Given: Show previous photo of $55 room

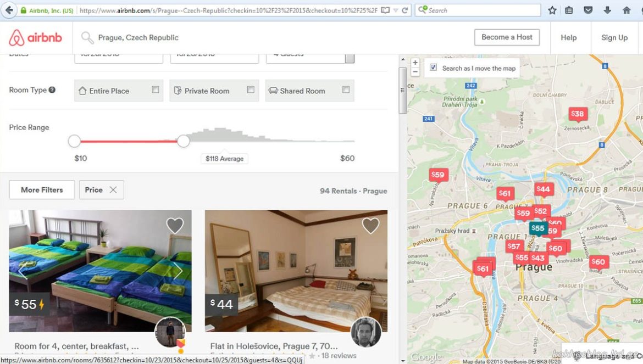Looking at the screenshot, I should 23,271.
